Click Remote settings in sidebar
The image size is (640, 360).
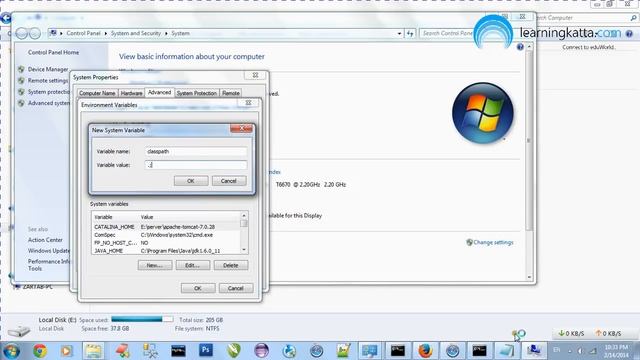48,80
